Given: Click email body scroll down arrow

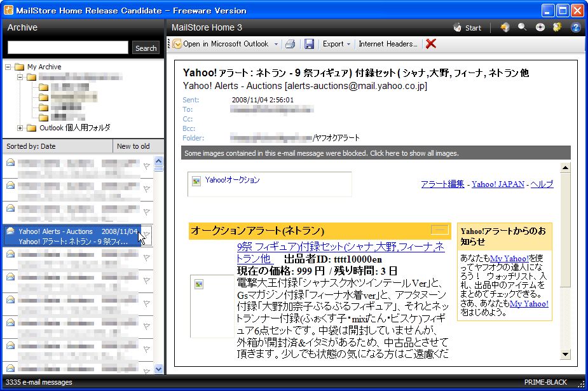Looking at the screenshot, I should [x=565, y=354].
